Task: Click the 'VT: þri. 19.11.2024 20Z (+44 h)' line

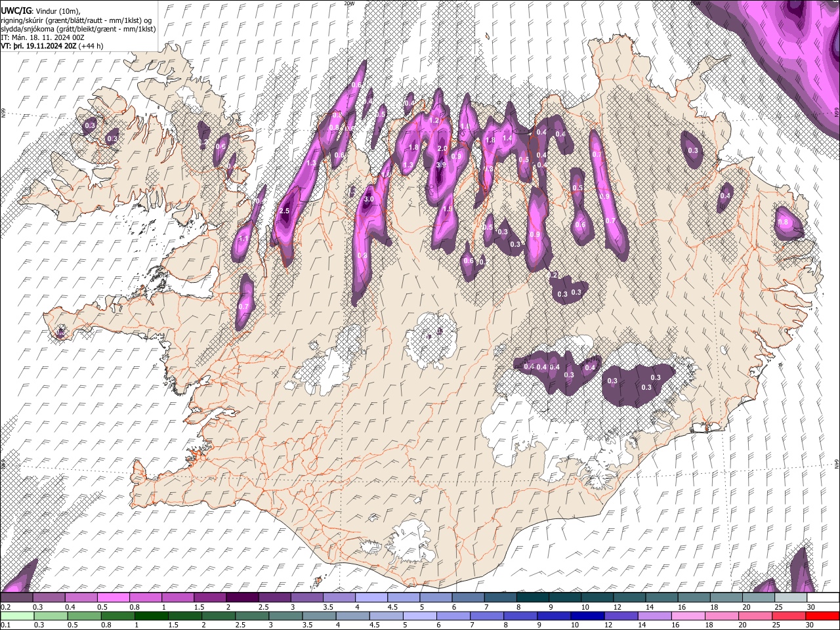Action: [x=52, y=46]
